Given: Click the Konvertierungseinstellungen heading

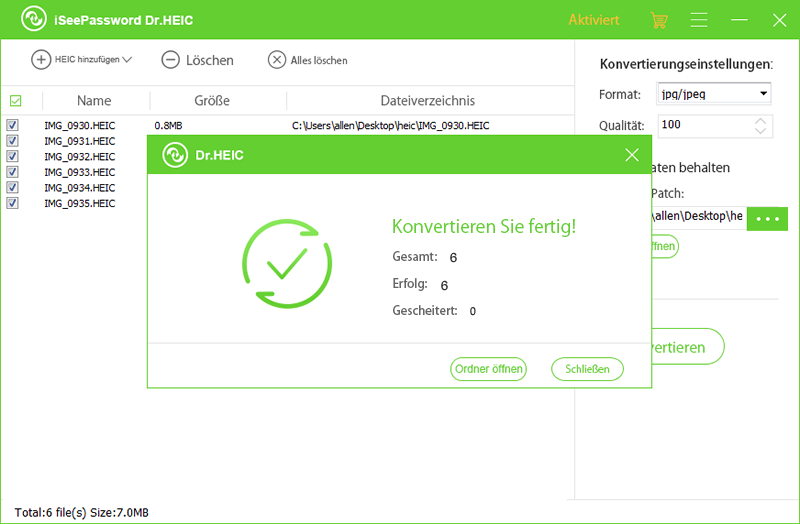Looking at the screenshot, I should click(x=686, y=64).
